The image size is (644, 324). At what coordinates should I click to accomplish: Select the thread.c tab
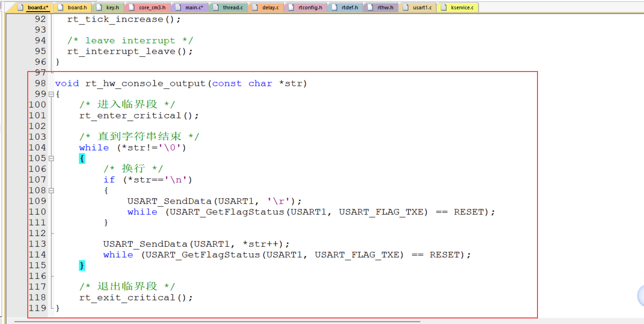coord(228,7)
